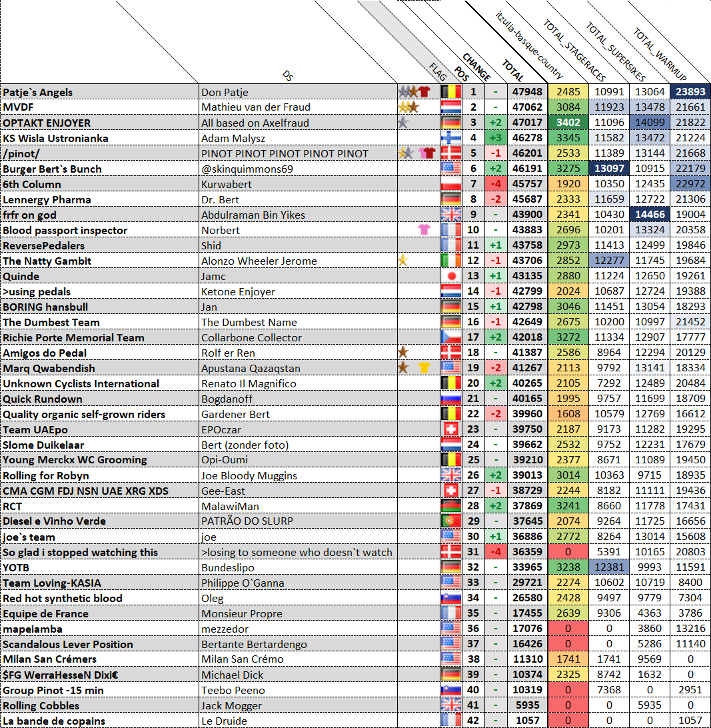This screenshot has width=711, height=728.
Task: Click the team name cell Patje`s Angels
Action: [x=100, y=92]
